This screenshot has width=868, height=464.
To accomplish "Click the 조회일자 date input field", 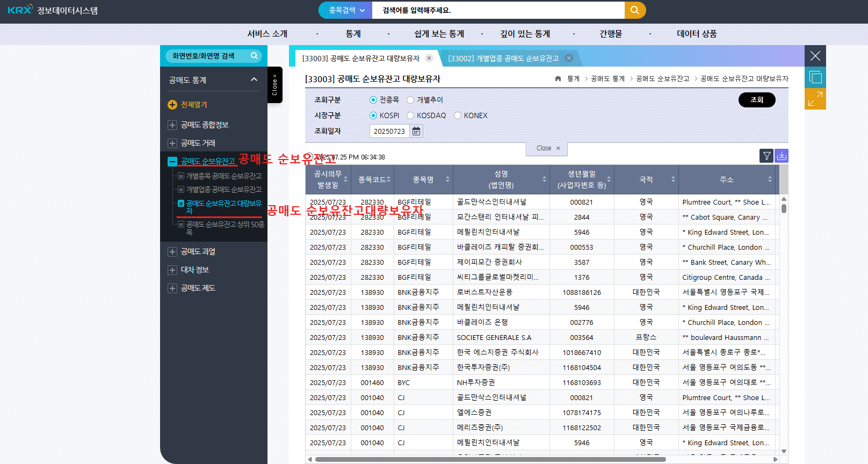I will [389, 131].
